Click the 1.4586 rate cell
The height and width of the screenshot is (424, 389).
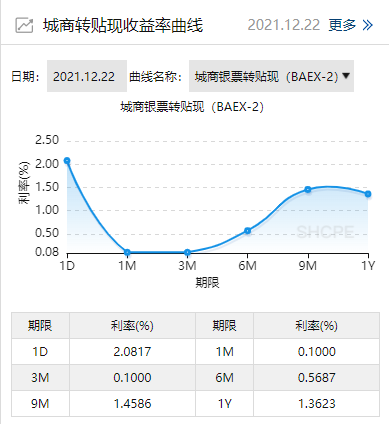pyautogui.click(x=132, y=404)
